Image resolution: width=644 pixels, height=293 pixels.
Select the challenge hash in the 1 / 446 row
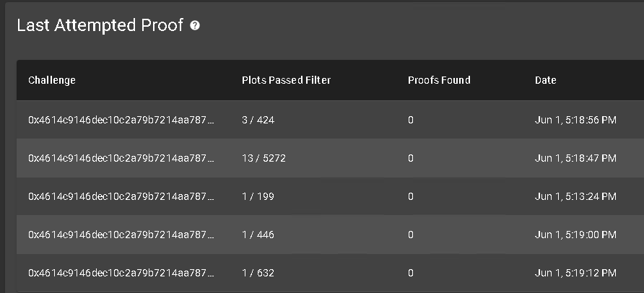[121, 235]
